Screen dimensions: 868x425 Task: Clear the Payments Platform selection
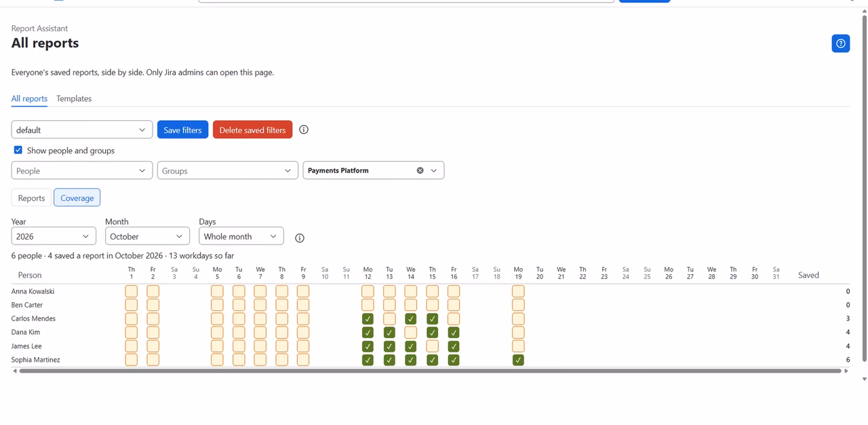[x=420, y=170]
